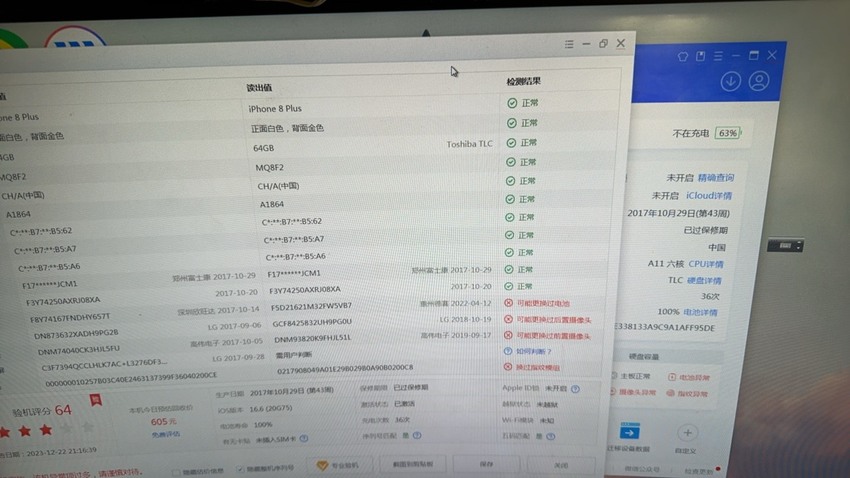Click the diamond icon on 专业验机
This screenshot has height=478, width=850.
[x=323, y=466]
